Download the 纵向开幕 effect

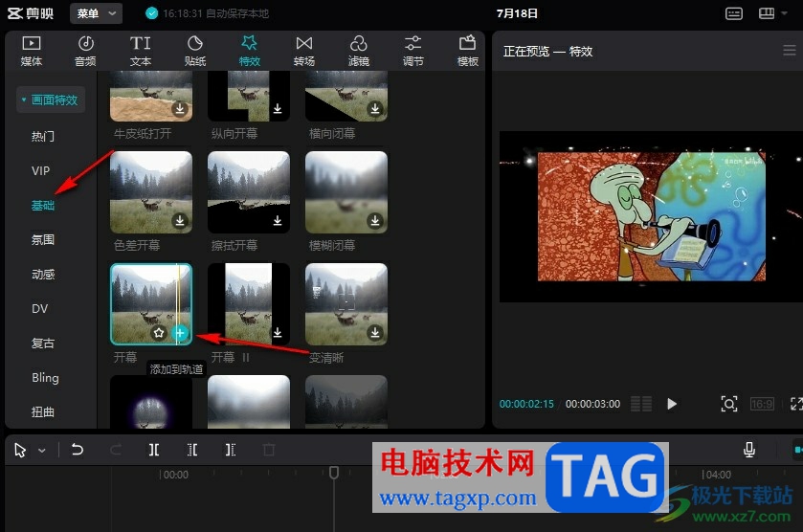pos(278,108)
